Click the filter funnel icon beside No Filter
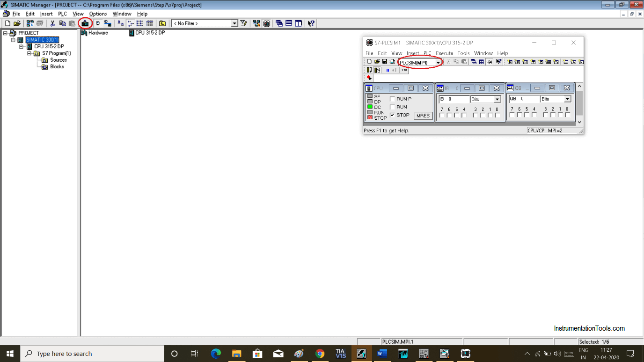This screenshot has width=644, height=362. click(x=243, y=23)
